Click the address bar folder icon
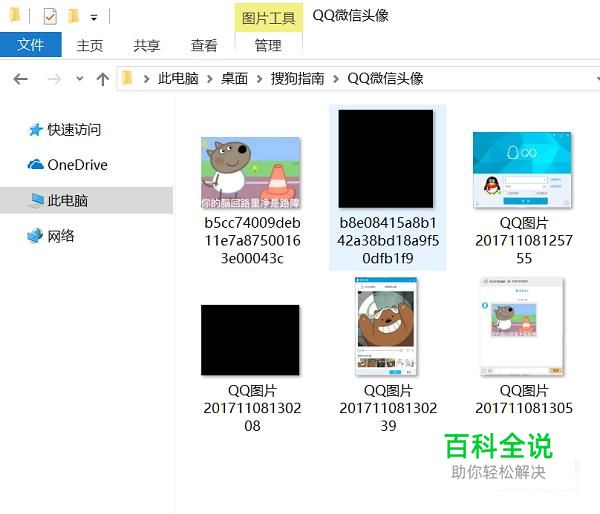 tap(127, 78)
